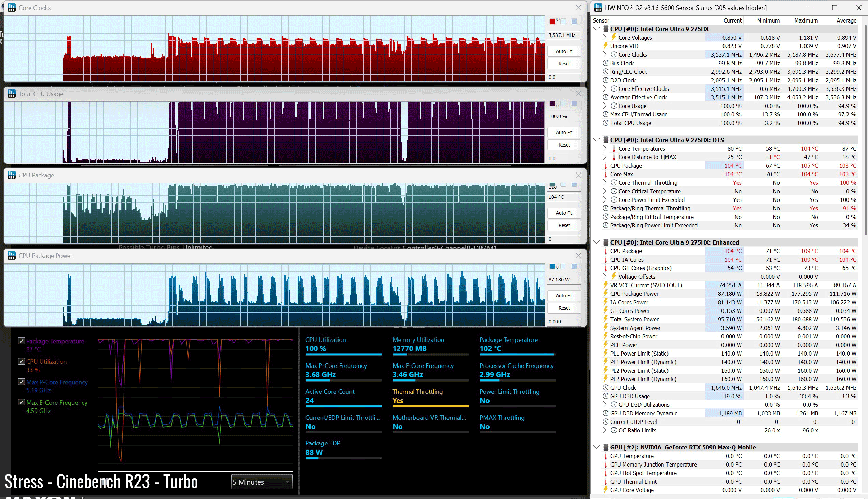The image size is (868, 499).
Task: Click the 0.000 minimum field in CPU Package Power graph
Action: [x=564, y=321]
